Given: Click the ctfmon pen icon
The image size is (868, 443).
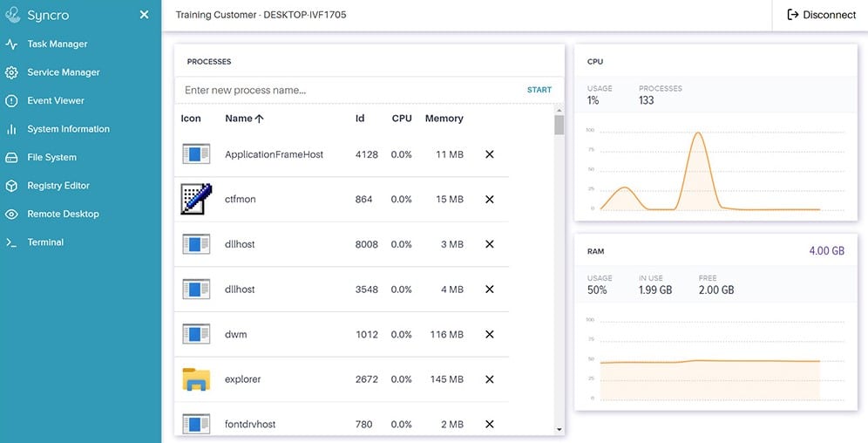Looking at the screenshot, I should pyautogui.click(x=196, y=199).
